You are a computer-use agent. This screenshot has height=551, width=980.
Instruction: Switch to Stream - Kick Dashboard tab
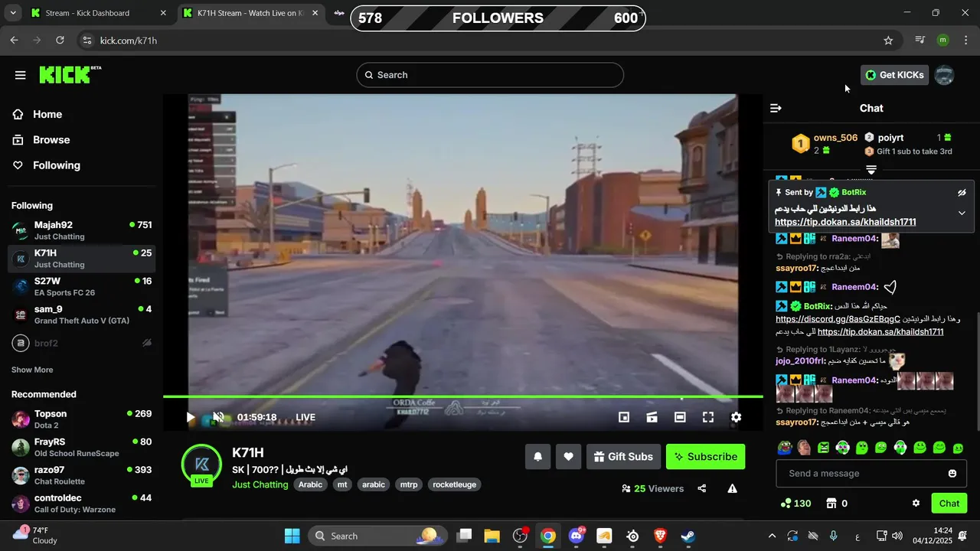(87, 13)
